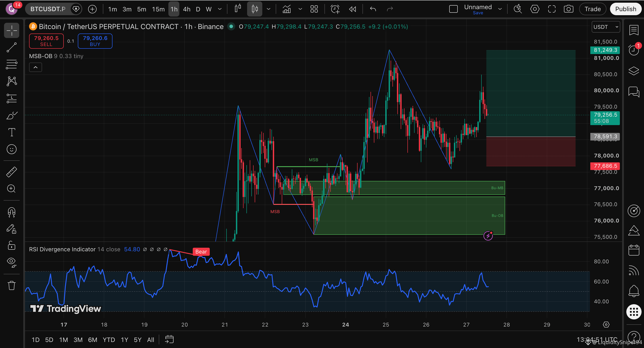Switch to the 4h timeframe
Image resolution: width=644 pixels, height=348 pixels.
point(187,9)
